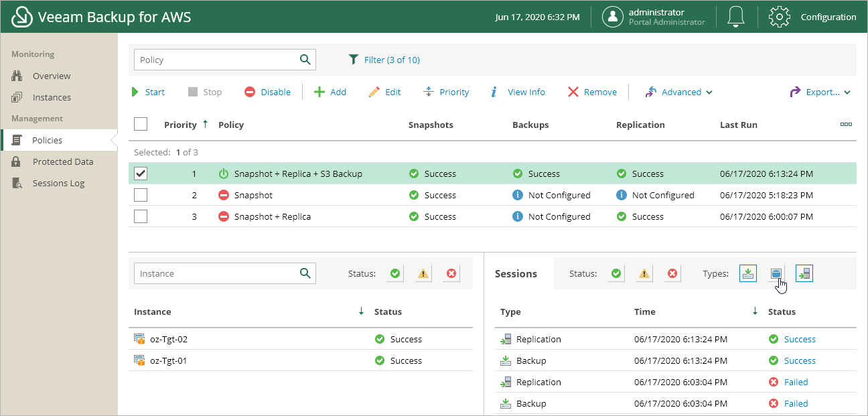
Task: Click the 6:03:04 PM Replication session icon
Action: pyautogui.click(x=506, y=382)
